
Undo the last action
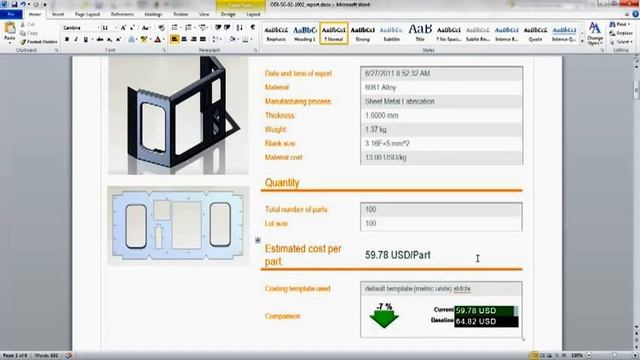[23, 4]
